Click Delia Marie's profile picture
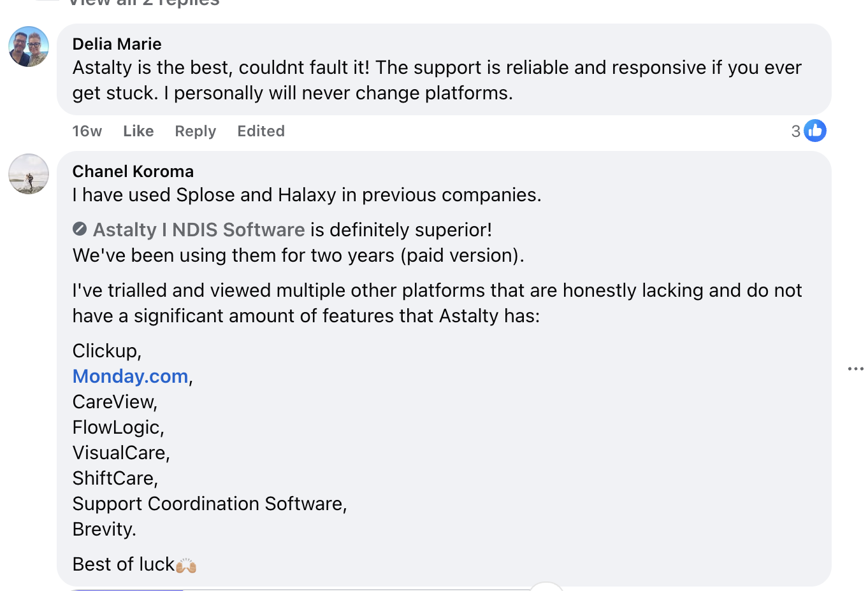The image size is (868, 591). pyautogui.click(x=28, y=46)
